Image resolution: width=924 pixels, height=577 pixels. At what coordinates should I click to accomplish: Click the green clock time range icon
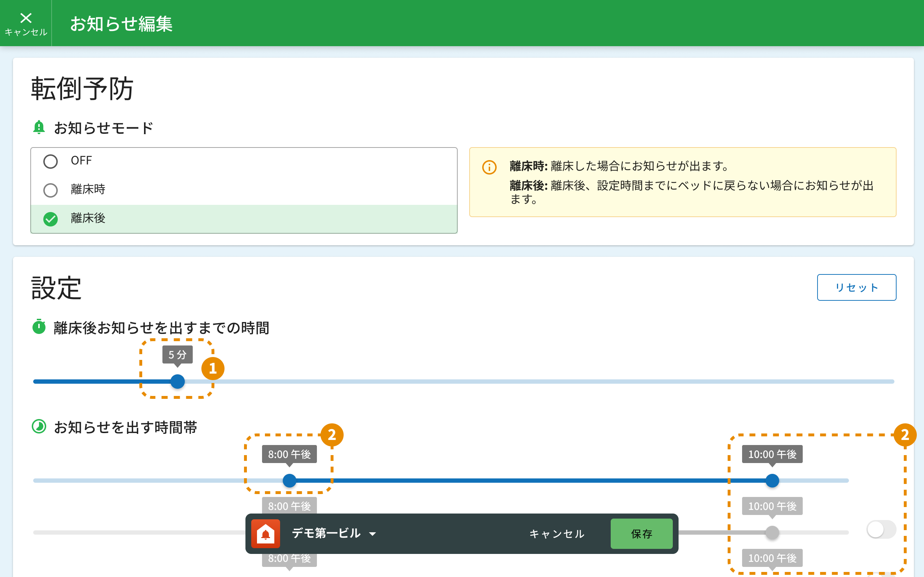tap(39, 426)
